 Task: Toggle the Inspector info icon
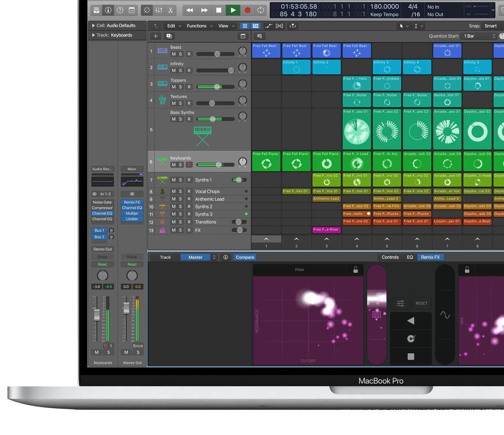point(108,10)
